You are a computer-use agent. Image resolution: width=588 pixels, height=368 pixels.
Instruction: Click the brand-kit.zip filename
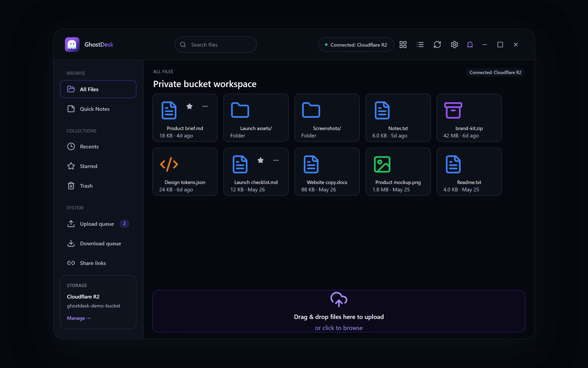(469, 128)
